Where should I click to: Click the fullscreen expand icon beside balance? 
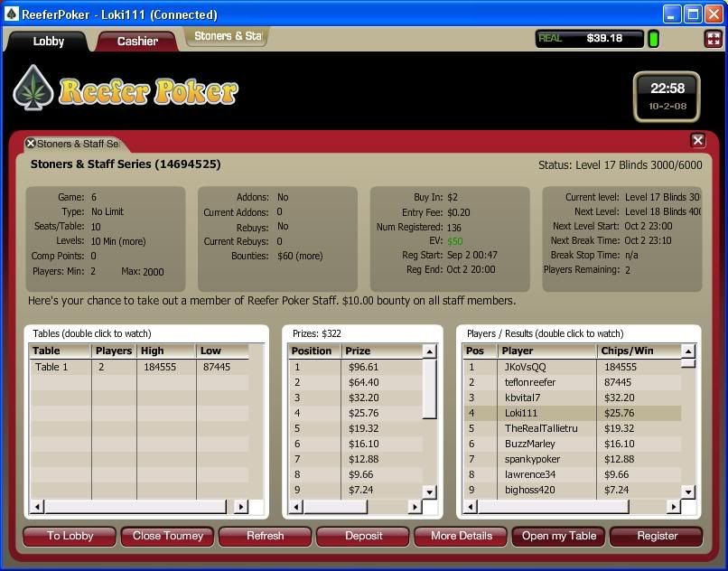714,39
